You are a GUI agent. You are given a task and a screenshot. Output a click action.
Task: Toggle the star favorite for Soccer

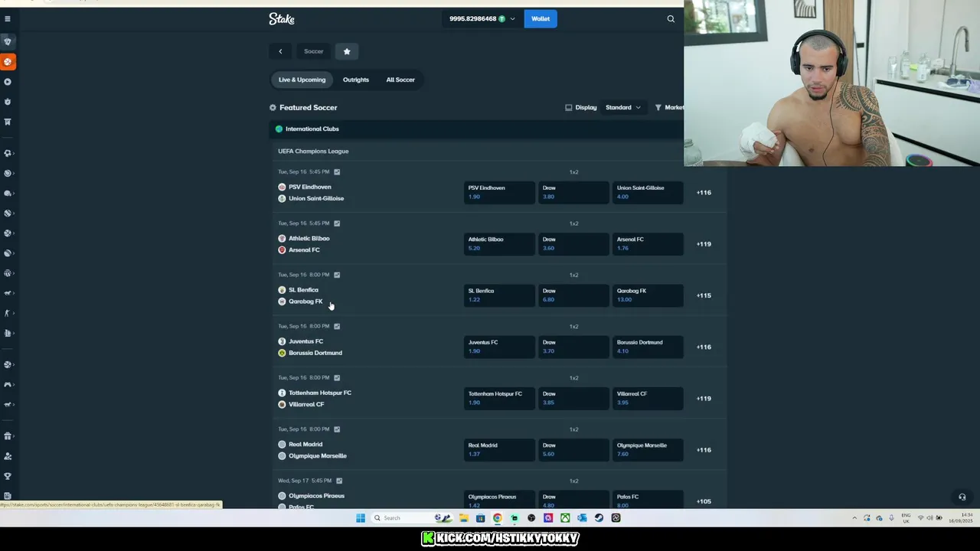(347, 51)
